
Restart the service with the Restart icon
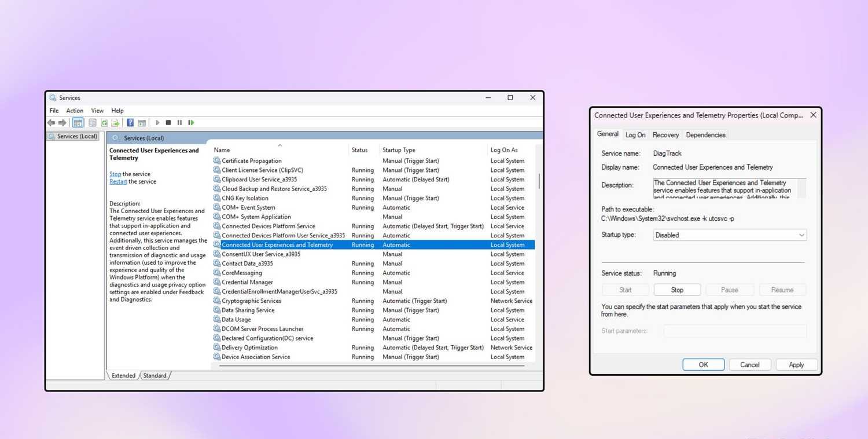(191, 122)
